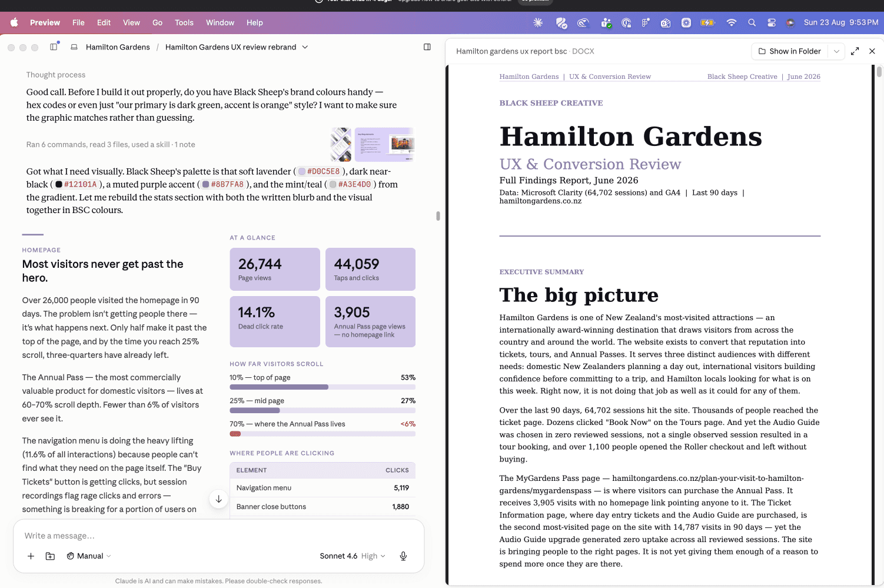Open the Help menu
Image resolution: width=884 pixels, height=588 pixels.
(x=255, y=22)
